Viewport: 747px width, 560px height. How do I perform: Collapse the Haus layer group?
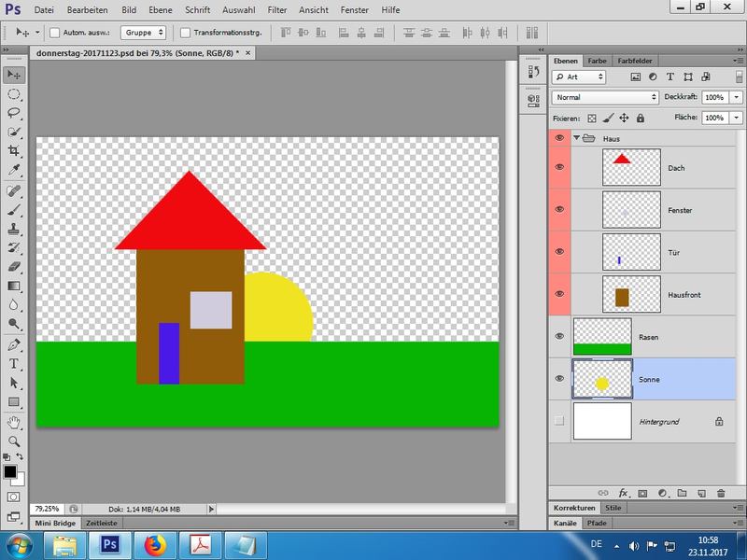pos(577,138)
